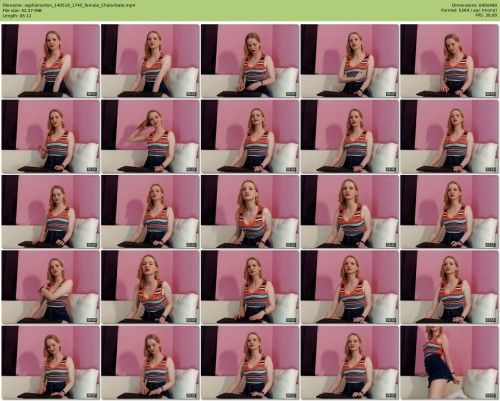Open the first thumbnail in the top row
The width and height of the screenshot is (500, 401).
point(50,61)
